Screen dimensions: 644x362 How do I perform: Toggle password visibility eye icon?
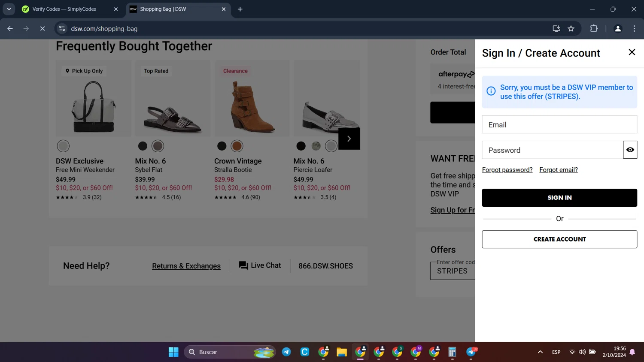click(630, 150)
